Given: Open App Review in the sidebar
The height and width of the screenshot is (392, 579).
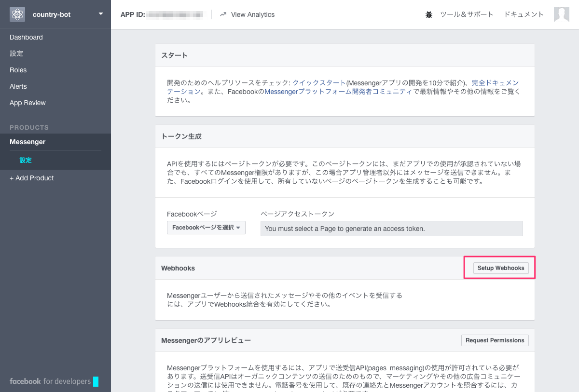Looking at the screenshot, I should point(28,103).
